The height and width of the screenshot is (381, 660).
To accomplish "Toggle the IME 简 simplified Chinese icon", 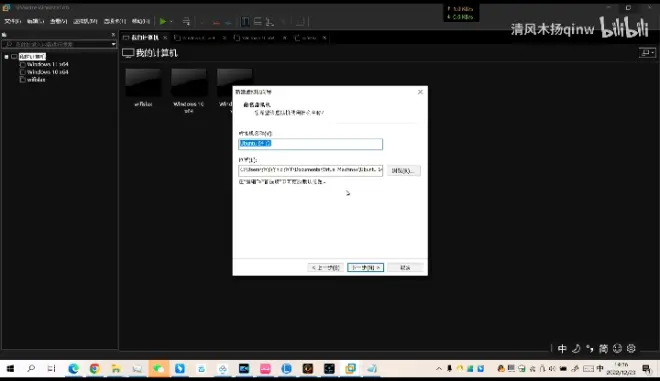I will pyautogui.click(x=604, y=349).
